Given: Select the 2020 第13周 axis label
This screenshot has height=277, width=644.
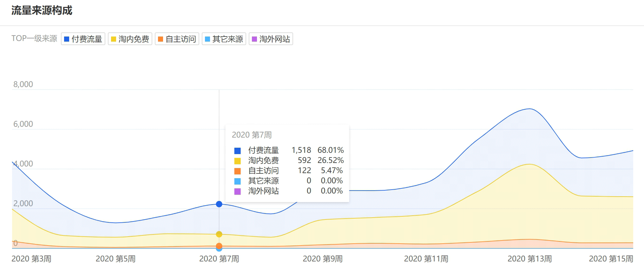Looking at the screenshot, I should click(x=529, y=259).
